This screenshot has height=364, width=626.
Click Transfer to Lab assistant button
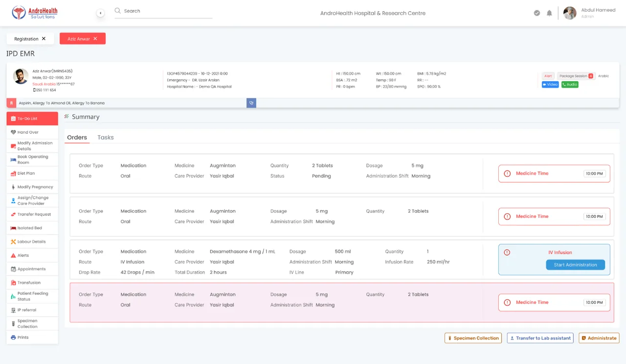tap(540, 338)
